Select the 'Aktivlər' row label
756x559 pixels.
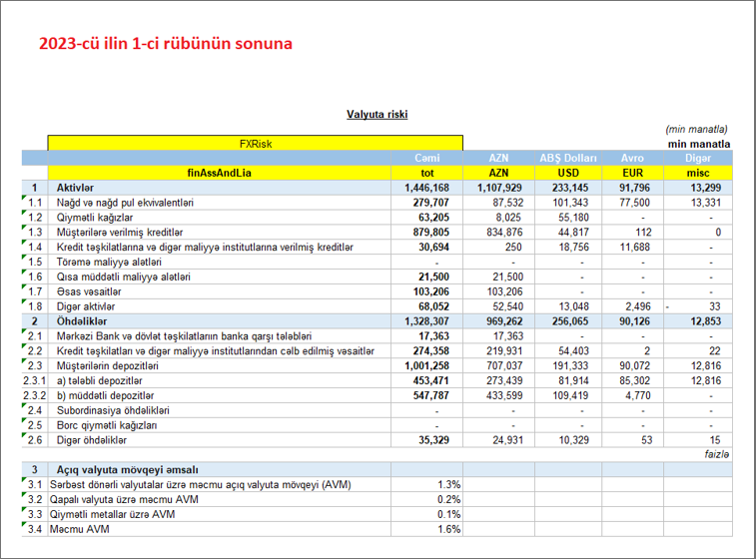coord(75,188)
